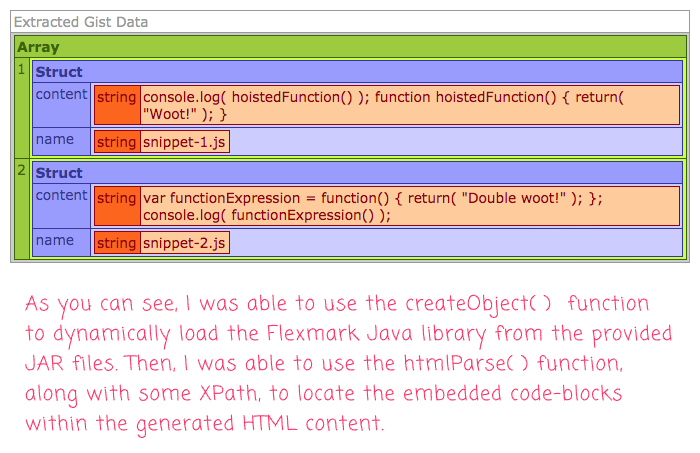Click the string label beside snippet-2.js
The image size is (700, 453).
(x=117, y=243)
